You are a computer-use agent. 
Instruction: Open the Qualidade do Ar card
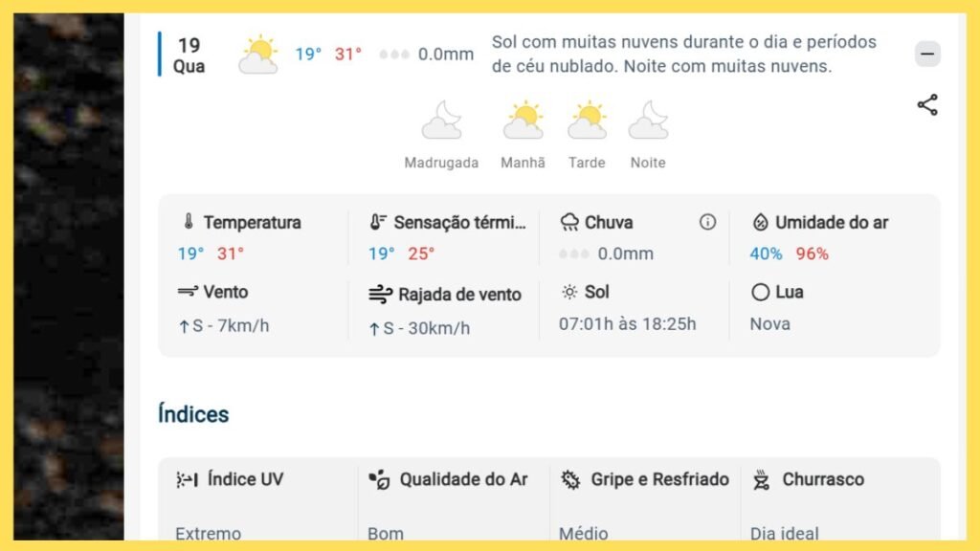pyautogui.click(x=454, y=499)
